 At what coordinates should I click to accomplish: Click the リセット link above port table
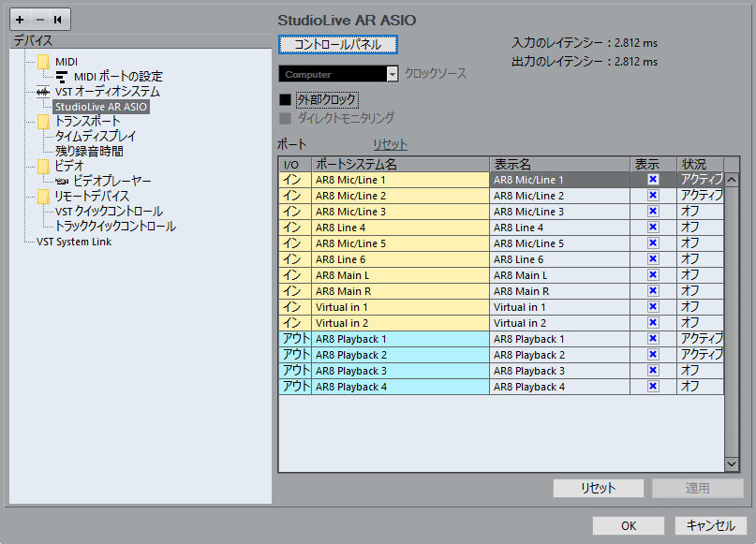point(390,144)
